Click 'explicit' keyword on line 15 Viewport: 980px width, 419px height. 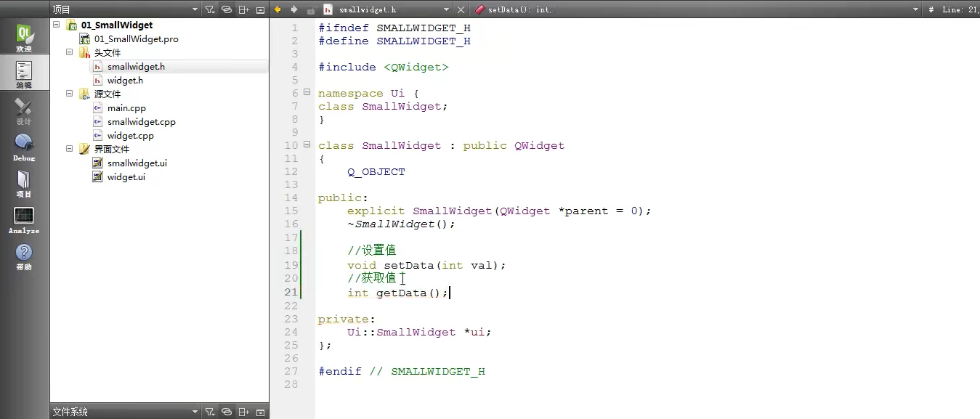pyautogui.click(x=376, y=211)
